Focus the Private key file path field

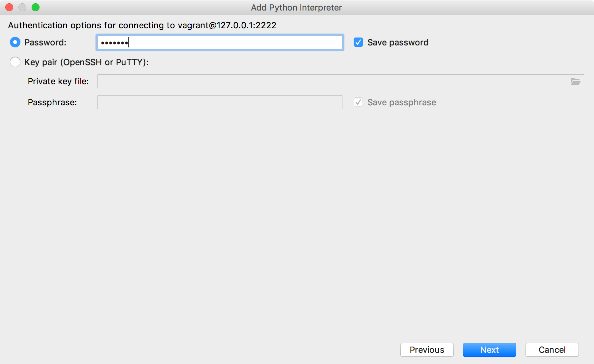[333, 81]
